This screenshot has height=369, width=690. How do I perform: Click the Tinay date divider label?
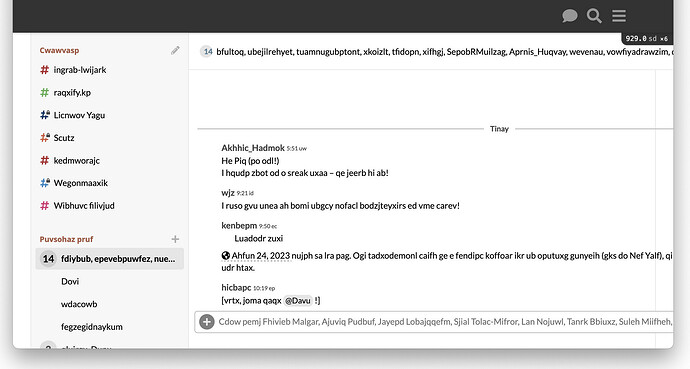[x=499, y=129]
